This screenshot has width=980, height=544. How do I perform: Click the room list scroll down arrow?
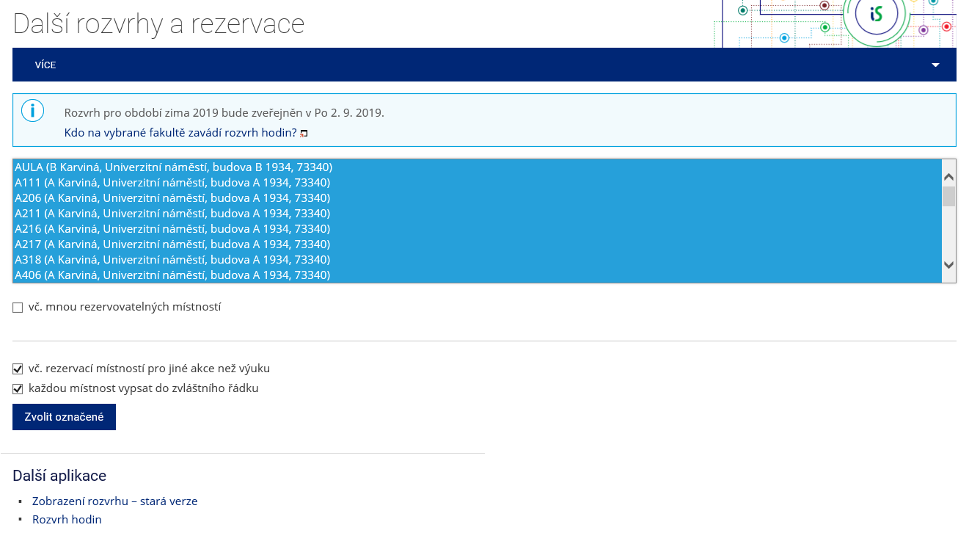948,265
